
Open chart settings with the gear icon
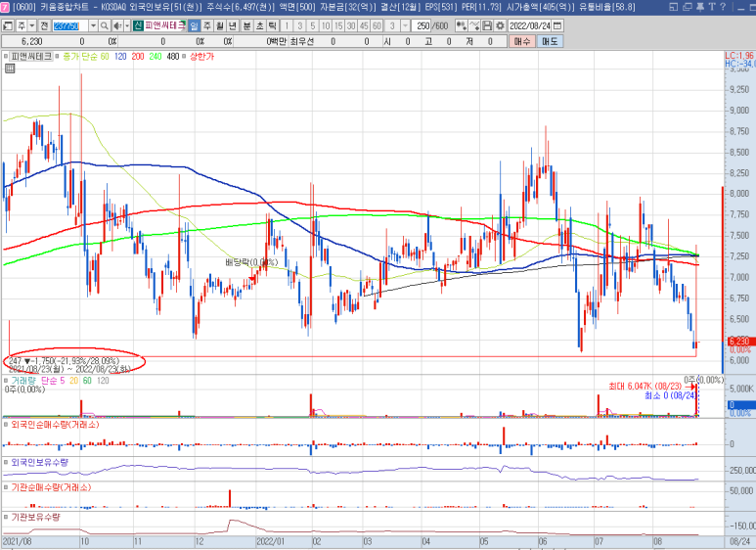(500, 25)
